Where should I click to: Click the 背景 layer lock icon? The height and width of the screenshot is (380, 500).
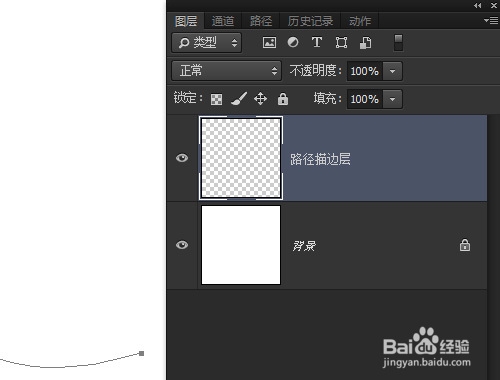[x=465, y=245]
